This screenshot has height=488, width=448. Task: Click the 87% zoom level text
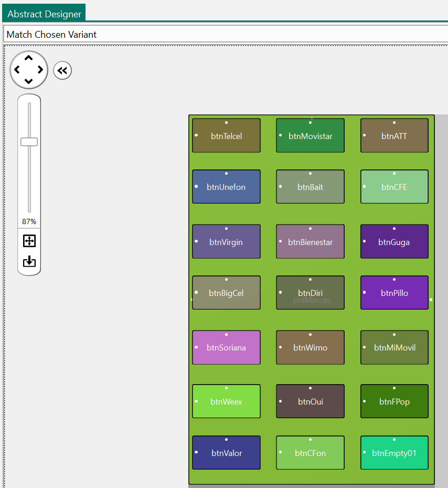(29, 221)
